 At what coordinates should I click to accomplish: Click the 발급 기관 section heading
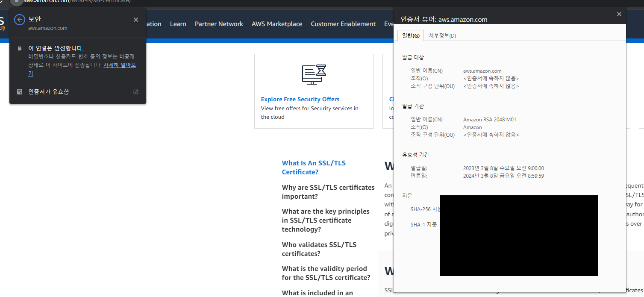[413, 106]
